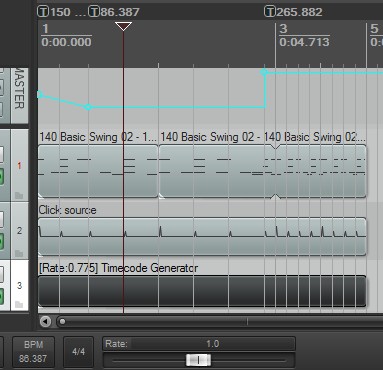Click the BPM 86.387 tempo field
This screenshot has width=383, height=370.
pyautogui.click(x=33, y=352)
